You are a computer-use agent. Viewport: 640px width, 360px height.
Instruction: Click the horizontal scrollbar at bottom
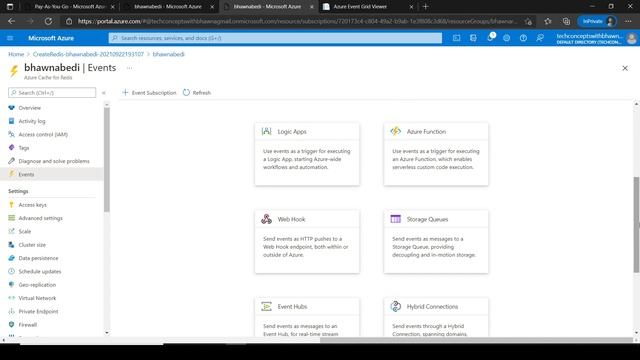tap(476, 340)
